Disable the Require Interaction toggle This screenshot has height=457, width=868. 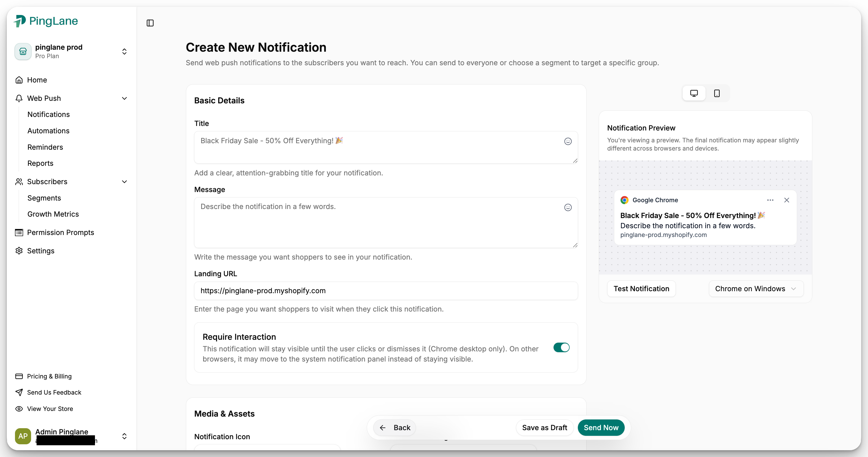pos(561,347)
